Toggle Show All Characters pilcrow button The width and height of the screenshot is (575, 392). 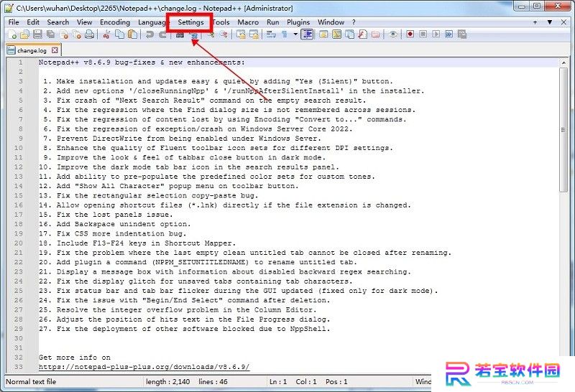(285, 34)
